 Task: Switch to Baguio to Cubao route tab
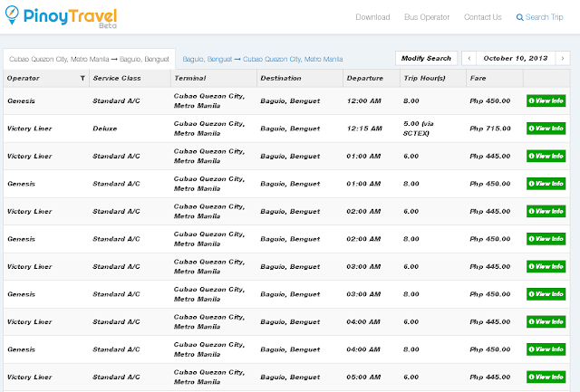click(263, 59)
